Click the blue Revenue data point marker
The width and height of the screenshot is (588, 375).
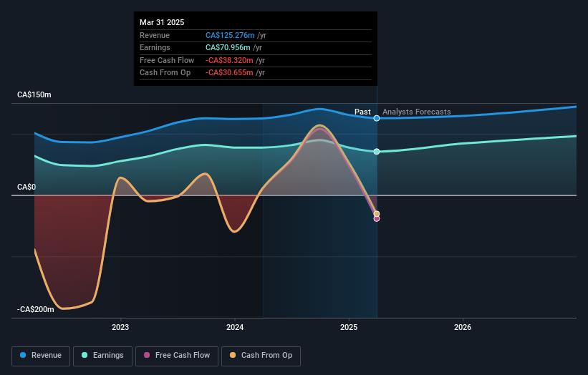click(x=377, y=118)
